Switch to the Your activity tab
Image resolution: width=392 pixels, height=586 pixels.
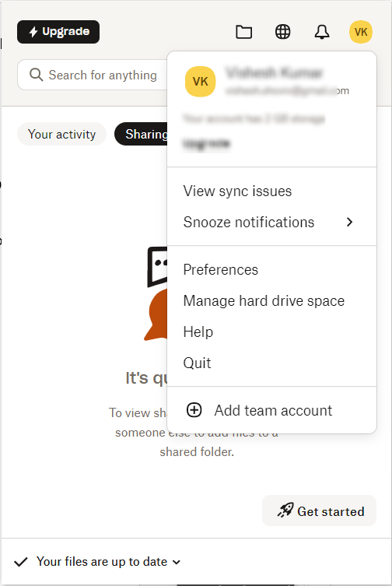pyautogui.click(x=61, y=134)
